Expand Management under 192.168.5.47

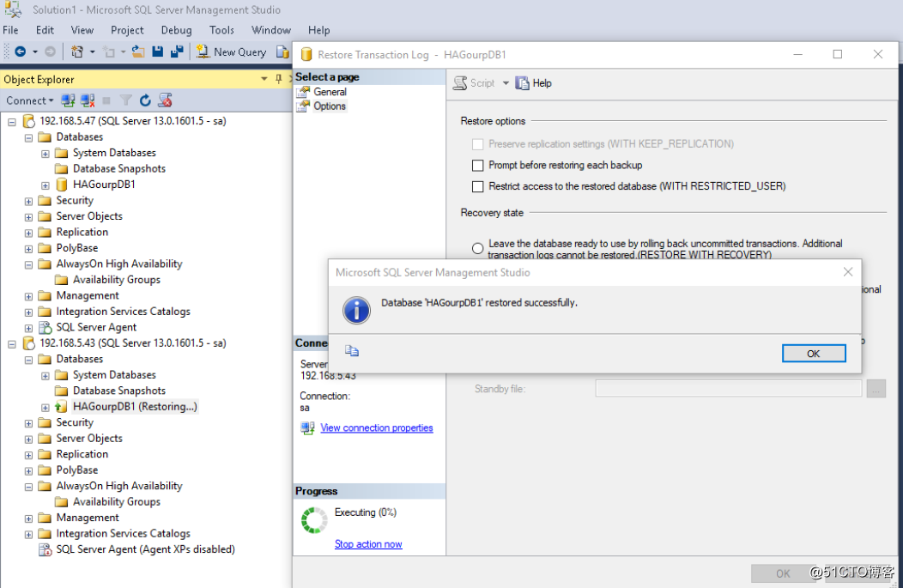coord(28,297)
